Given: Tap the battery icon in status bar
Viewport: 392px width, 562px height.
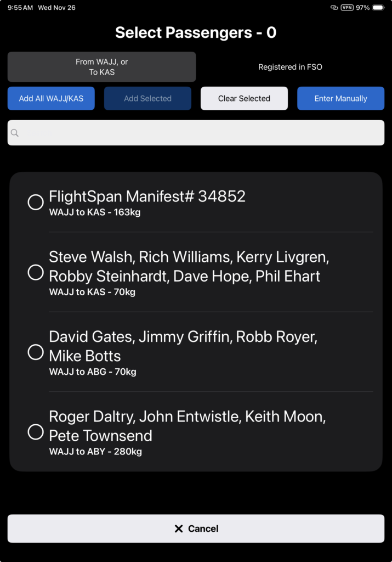Looking at the screenshot, I should click(x=379, y=8).
